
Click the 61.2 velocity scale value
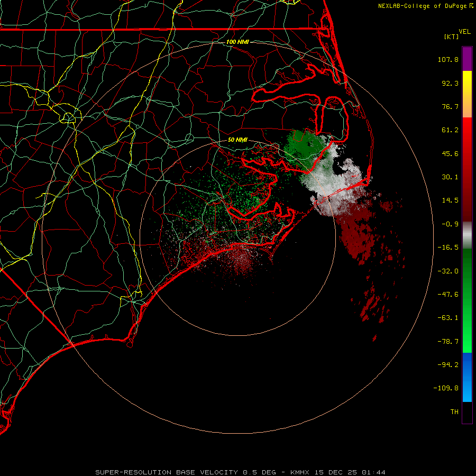[x=450, y=130]
